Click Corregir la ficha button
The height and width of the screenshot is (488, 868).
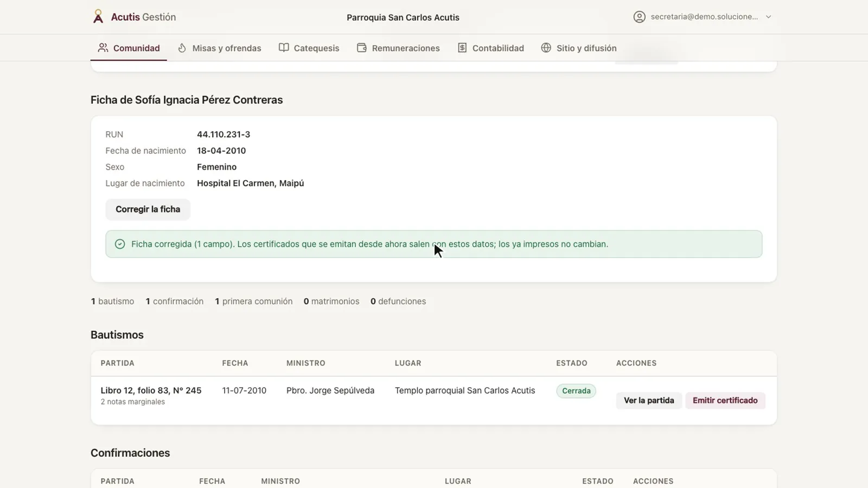[x=148, y=209]
